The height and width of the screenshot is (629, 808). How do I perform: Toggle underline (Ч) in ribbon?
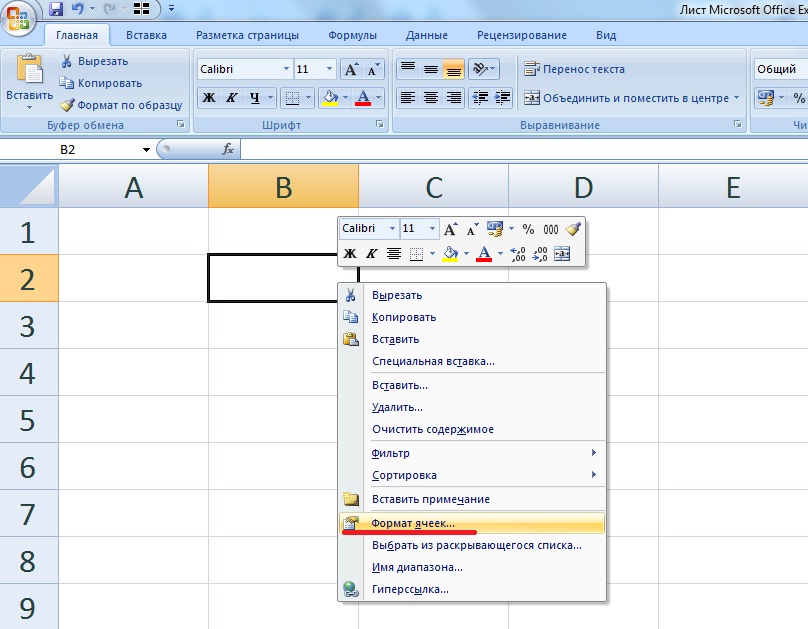click(x=254, y=98)
